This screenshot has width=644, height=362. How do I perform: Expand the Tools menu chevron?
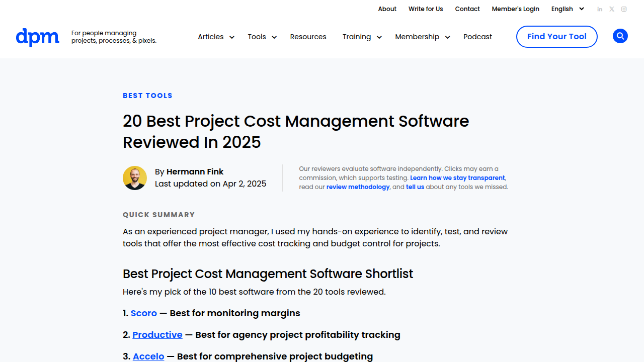click(274, 37)
